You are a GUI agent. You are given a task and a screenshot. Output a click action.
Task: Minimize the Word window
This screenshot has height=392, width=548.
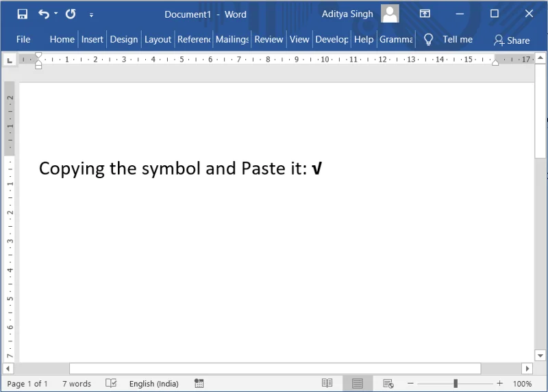click(x=460, y=14)
